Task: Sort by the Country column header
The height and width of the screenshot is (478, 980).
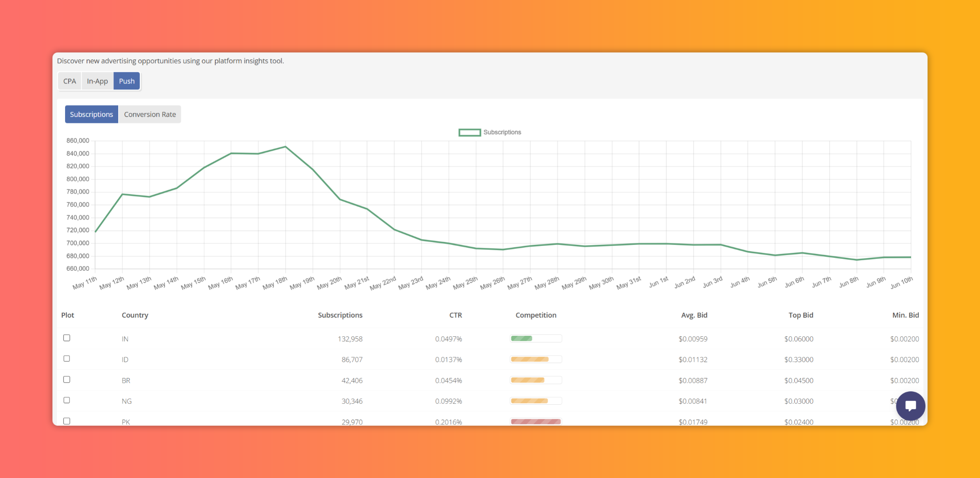Action: (135, 315)
